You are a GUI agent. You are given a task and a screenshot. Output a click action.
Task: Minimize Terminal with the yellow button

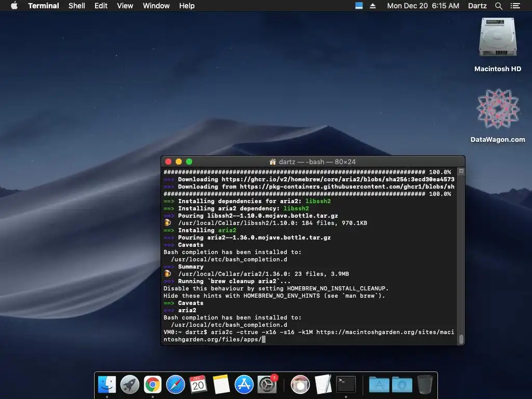(x=179, y=162)
